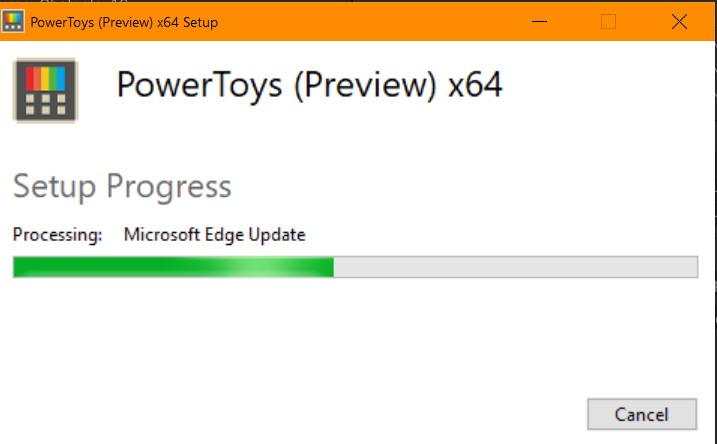Image resolution: width=717 pixels, height=444 pixels.
Task: Click the "PowerToys (Preview) x64" heading
Action: point(310,85)
